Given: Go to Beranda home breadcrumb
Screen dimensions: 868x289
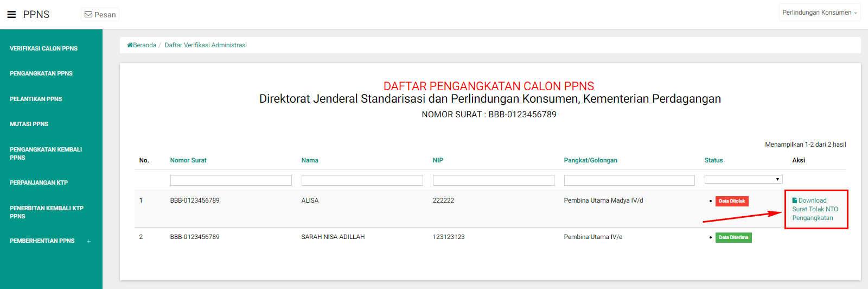Looking at the screenshot, I should tap(142, 45).
